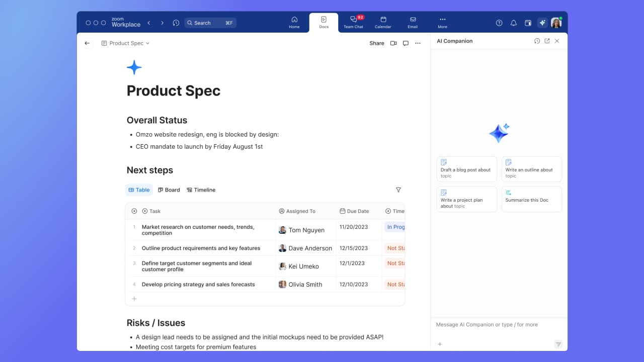Click the history clock icon in top bar

(176, 23)
